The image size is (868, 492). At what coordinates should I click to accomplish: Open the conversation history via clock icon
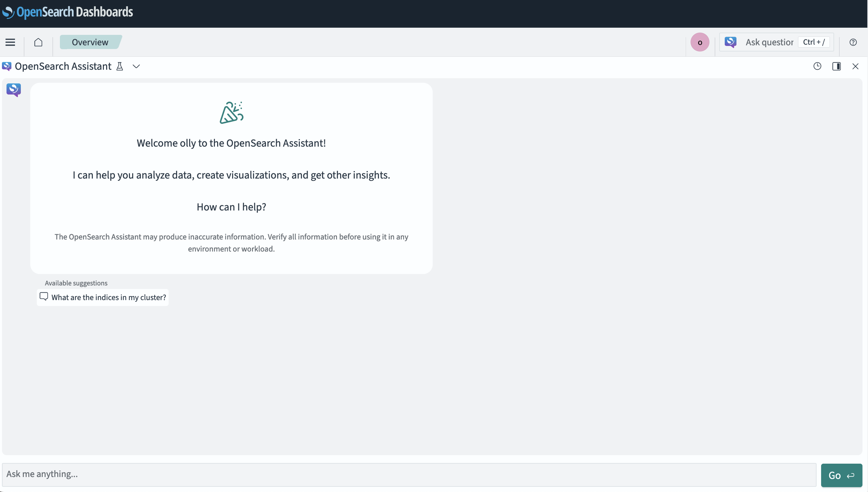(817, 66)
